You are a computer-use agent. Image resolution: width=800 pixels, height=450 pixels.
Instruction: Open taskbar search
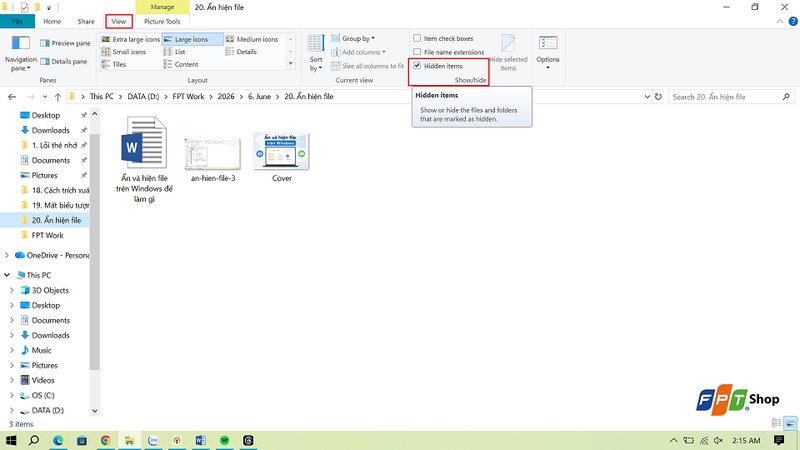click(34, 440)
